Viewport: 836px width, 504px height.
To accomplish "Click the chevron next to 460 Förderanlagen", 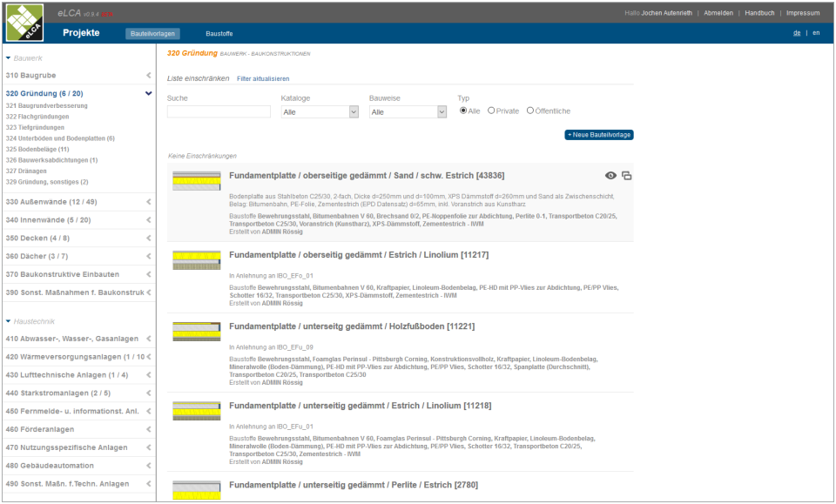I will pyautogui.click(x=150, y=428).
